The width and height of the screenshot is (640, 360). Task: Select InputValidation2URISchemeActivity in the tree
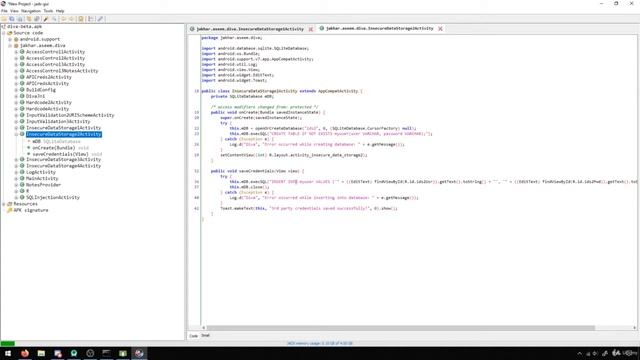coord(70,115)
